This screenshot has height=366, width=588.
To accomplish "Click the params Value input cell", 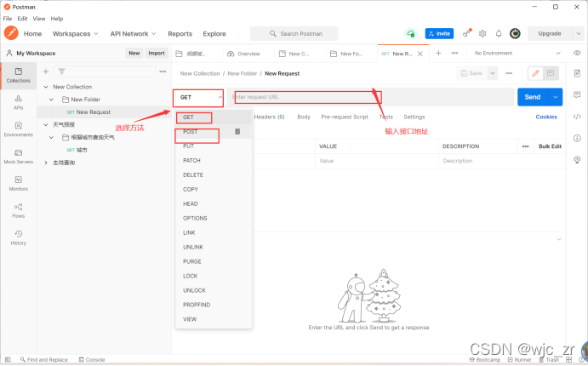I will tap(376, 161).
